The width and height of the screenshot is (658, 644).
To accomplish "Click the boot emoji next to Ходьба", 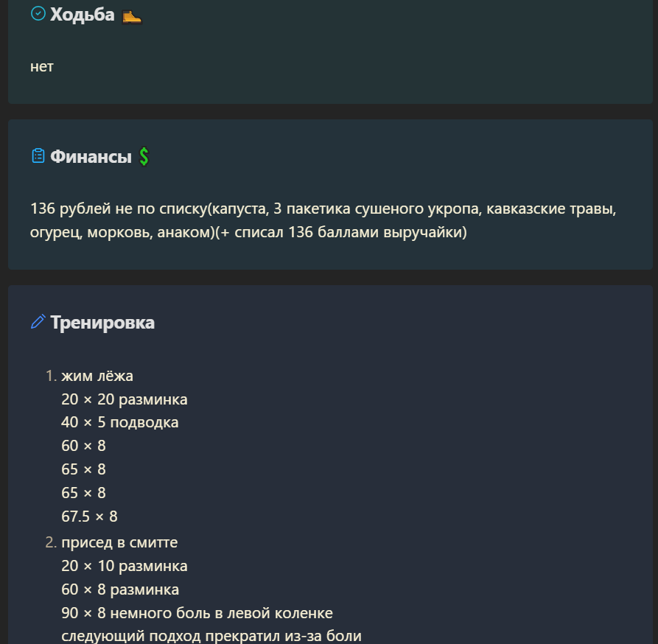I will pos(132,17).
